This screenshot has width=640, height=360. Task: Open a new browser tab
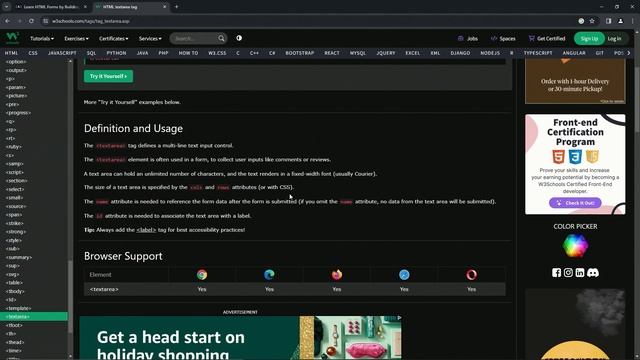[x=176, y=7]
